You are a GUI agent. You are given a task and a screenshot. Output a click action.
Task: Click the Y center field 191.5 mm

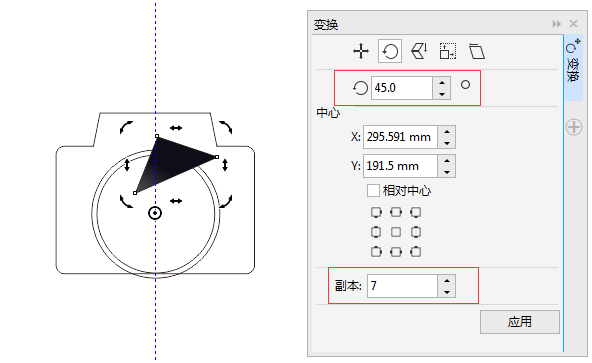coord(400,166)
